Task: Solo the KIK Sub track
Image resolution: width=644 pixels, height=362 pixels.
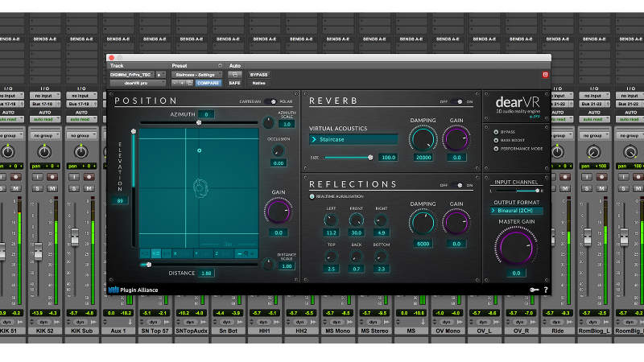Action: pos(74,188)
